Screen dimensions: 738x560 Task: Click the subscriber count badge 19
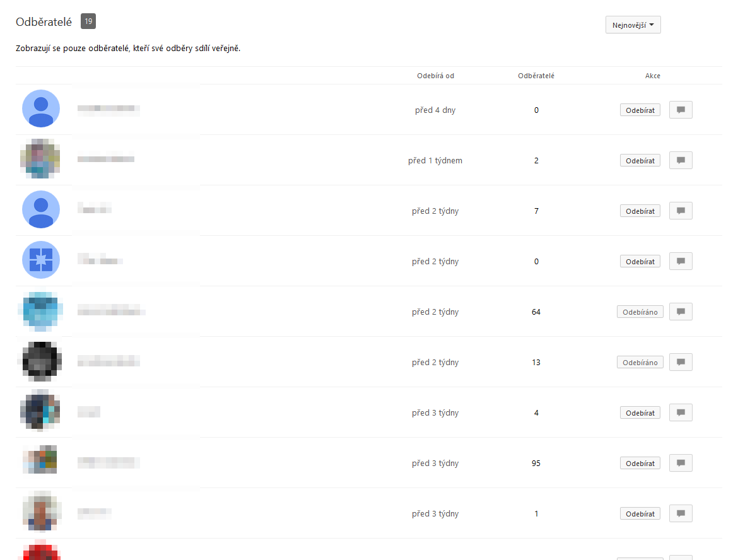pyautogui.click(x=88, y=21)
